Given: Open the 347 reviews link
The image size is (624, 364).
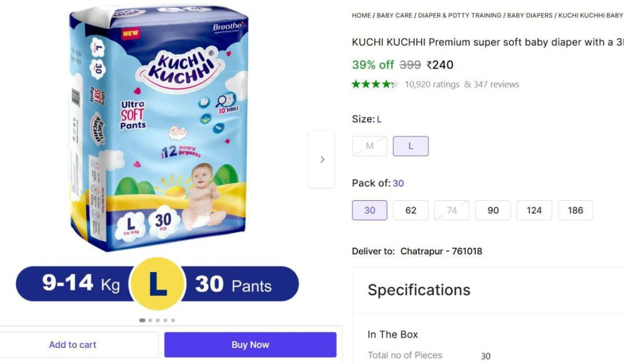Looking at the screenshot, I should click(x=496, y=84).
